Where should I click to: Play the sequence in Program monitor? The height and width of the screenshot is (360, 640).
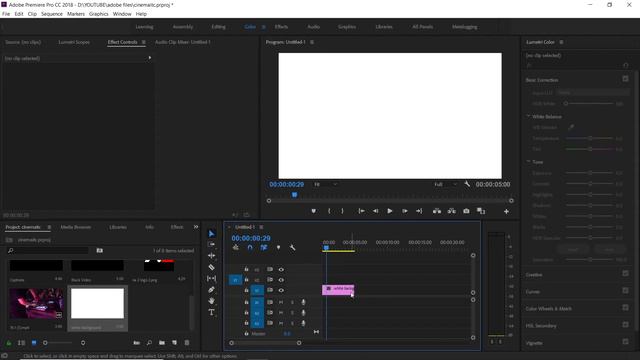[390, 211]
